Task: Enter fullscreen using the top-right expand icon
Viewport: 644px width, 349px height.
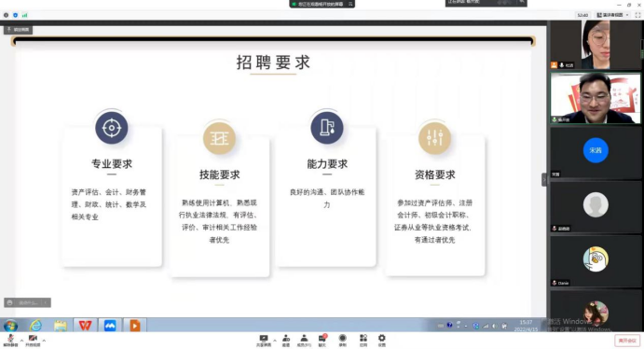Action: tap(637, 15)
